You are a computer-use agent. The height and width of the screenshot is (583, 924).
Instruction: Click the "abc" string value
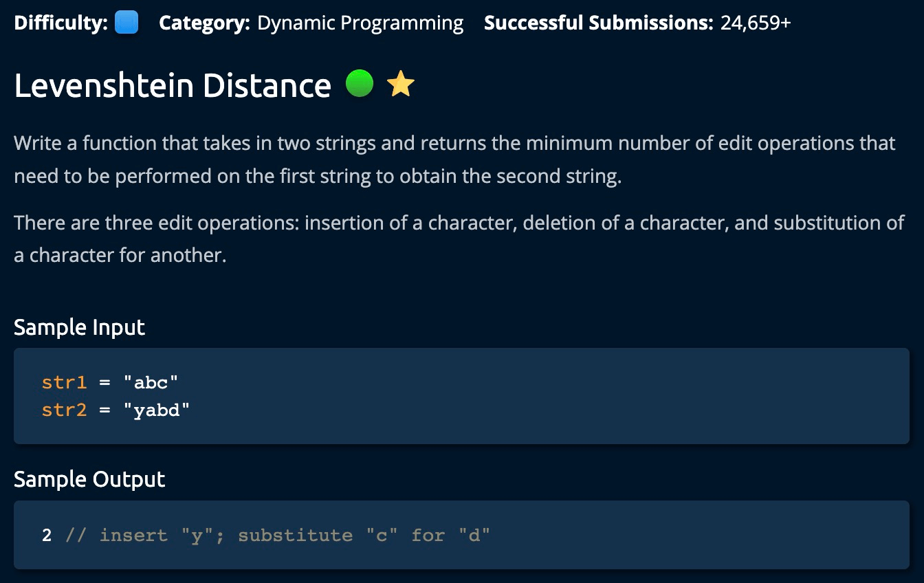click(x=151, y=382)
